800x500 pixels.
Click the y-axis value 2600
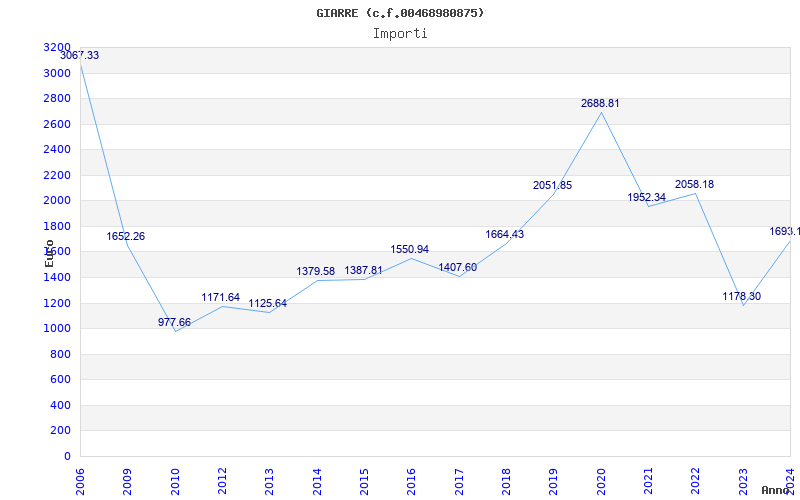pyautogui.click(x=57, y=124)
